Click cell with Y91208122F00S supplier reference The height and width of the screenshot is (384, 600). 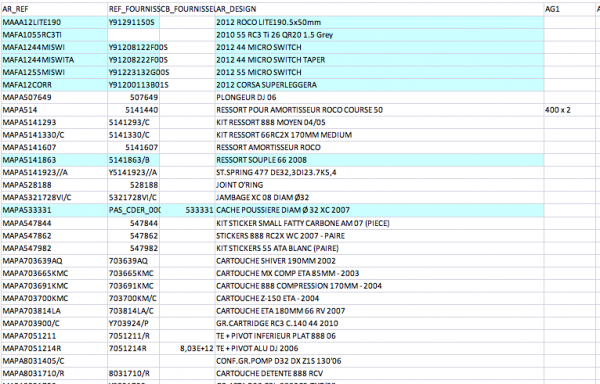tap(133, 47)
